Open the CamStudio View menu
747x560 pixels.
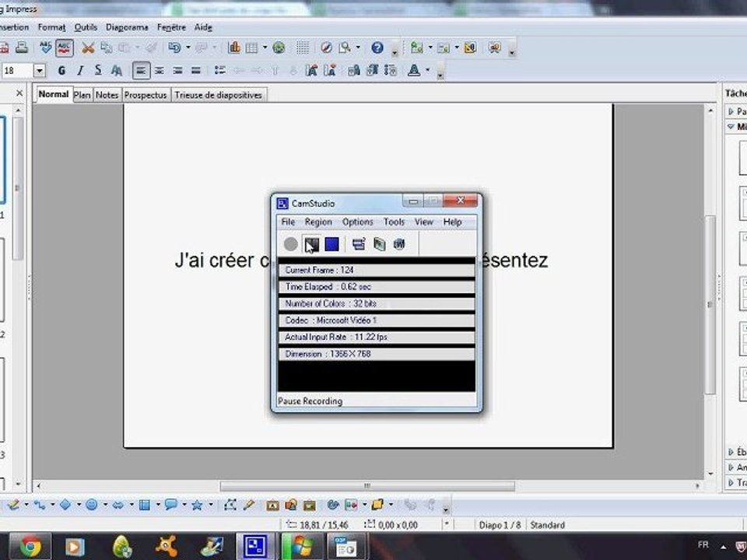[423, 222]
